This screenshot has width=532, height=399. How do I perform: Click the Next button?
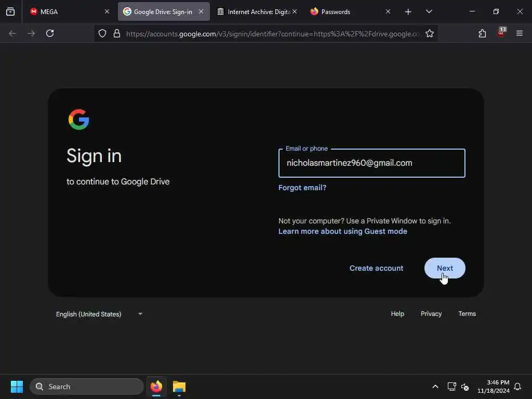(x=445, y=268)
